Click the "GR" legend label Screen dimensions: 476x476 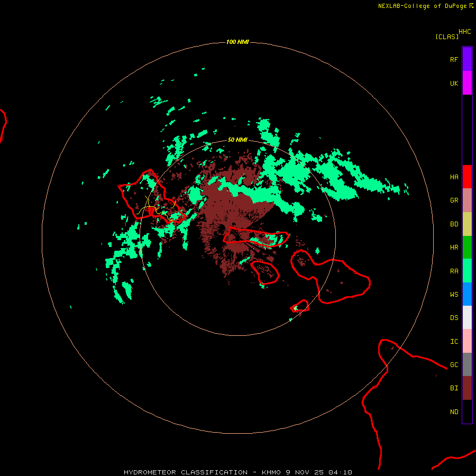coord(454,200)
